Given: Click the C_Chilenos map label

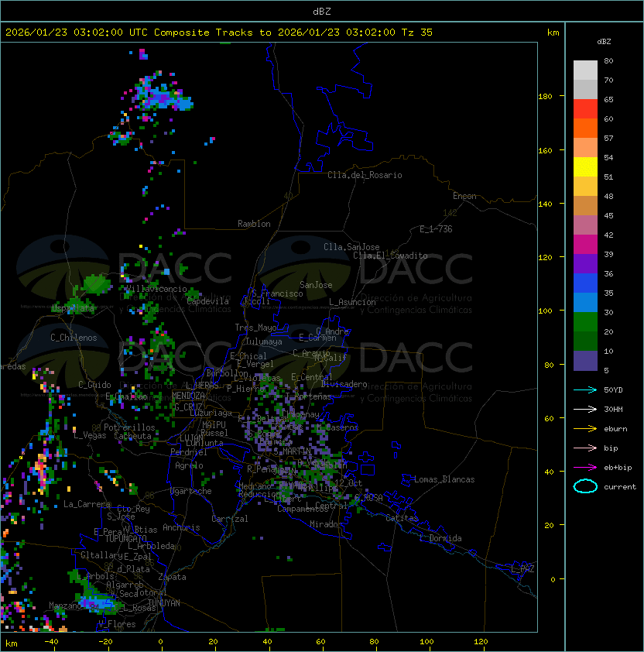Looking at the screenshot, I should pos(74,338).
